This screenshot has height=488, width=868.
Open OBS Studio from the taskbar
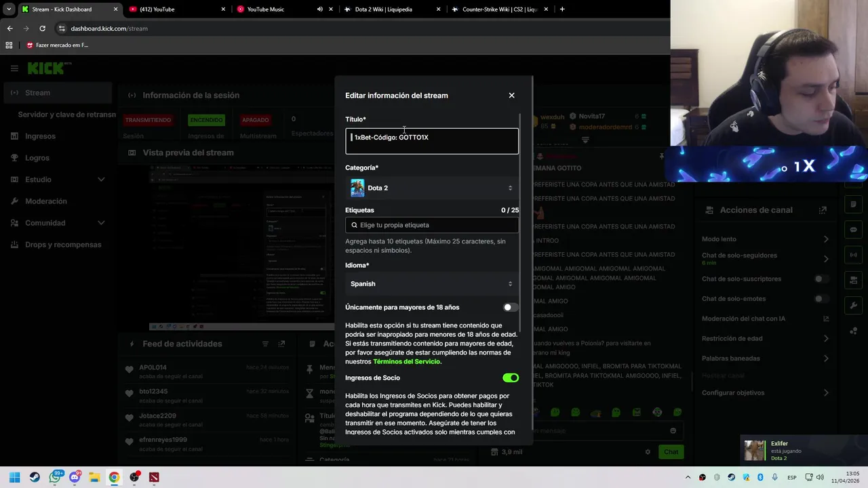(134, 477)
